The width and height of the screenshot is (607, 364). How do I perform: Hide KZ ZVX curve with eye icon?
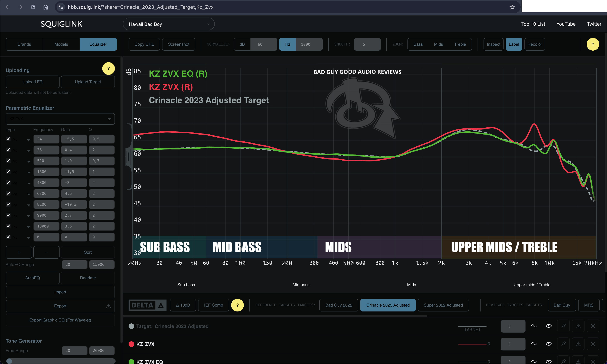[x=549, y=344]
